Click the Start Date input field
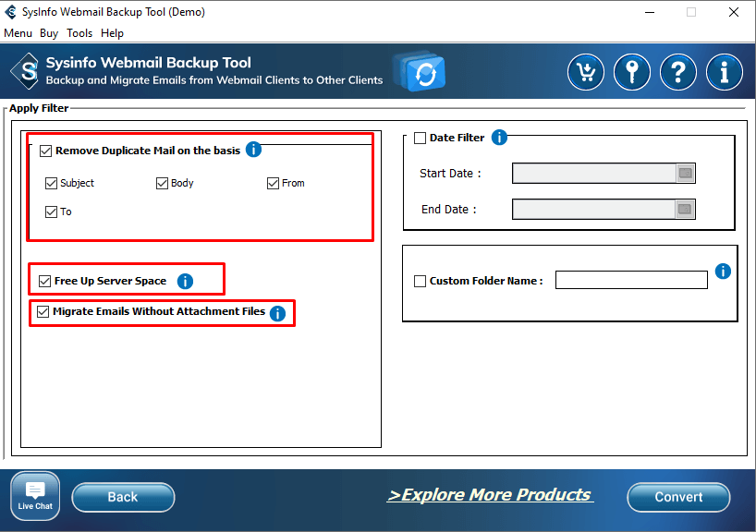Viewport: 756px width, 532px height. point(594,173)
